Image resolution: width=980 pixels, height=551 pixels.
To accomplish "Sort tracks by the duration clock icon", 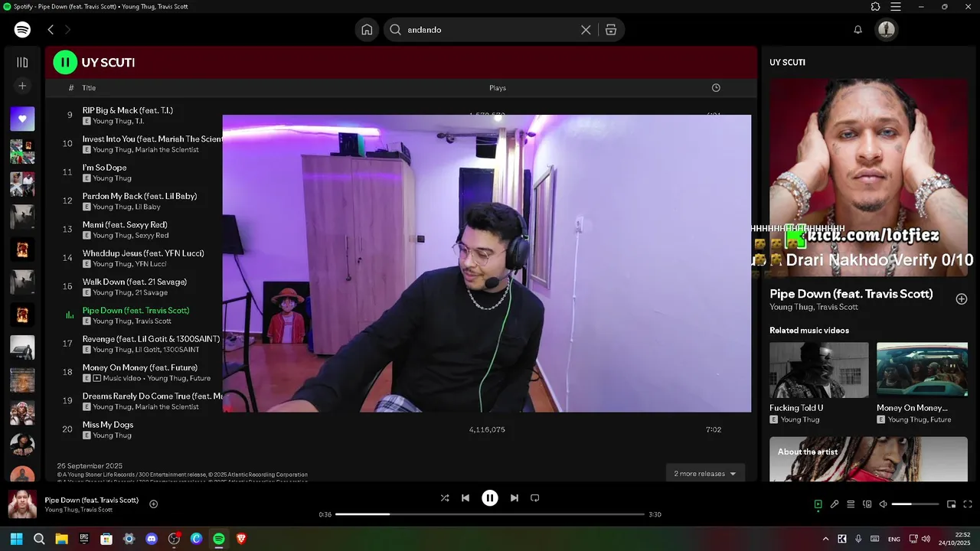I will (x=716, y=88).
